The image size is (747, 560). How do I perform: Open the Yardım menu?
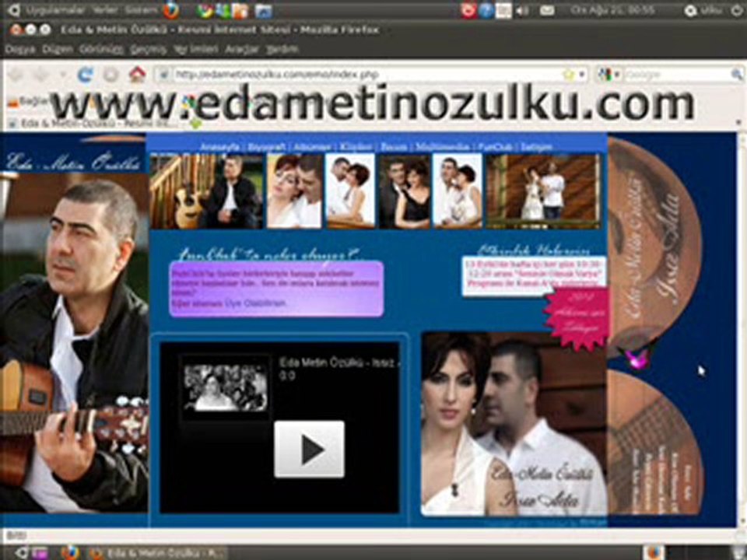click(282, 49)
